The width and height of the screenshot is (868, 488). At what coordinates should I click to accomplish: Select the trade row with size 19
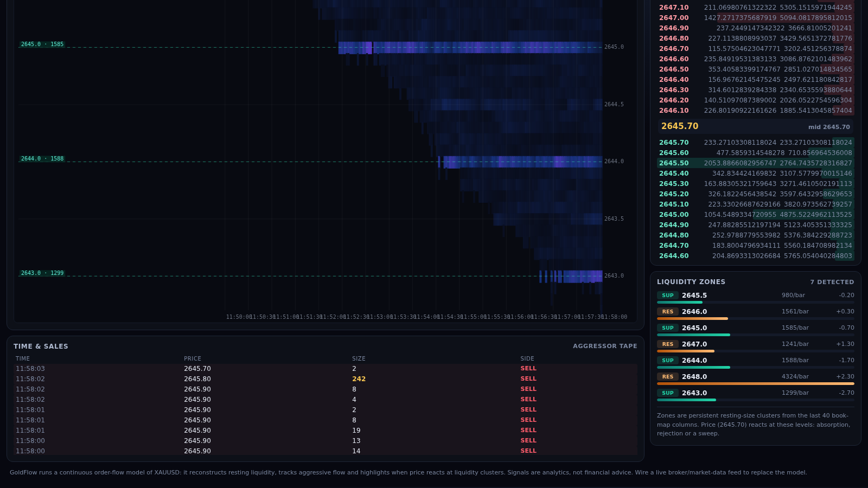(x=325, y=431)
